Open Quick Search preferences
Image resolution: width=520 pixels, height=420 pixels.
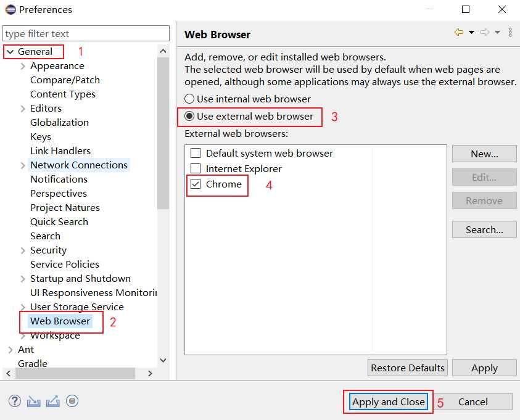point(59,222)
